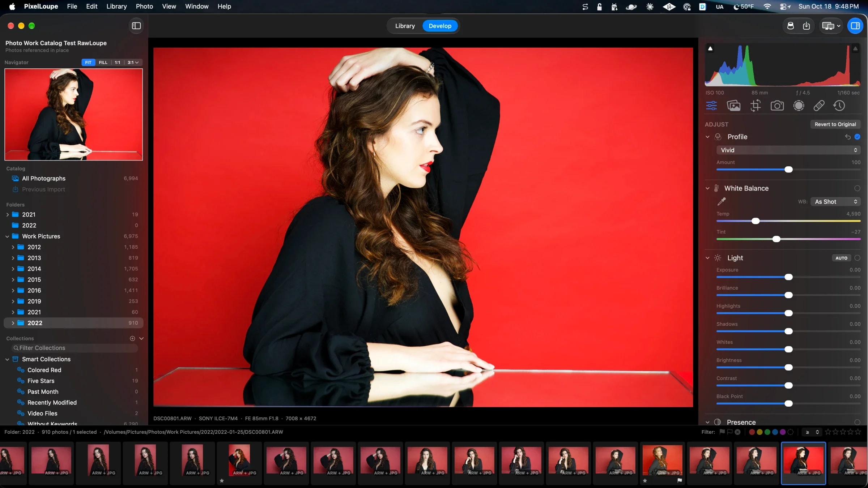868x488 pixels.
Task: Open the History clock-arrow tool icon
Action: [x=839, y=106]
